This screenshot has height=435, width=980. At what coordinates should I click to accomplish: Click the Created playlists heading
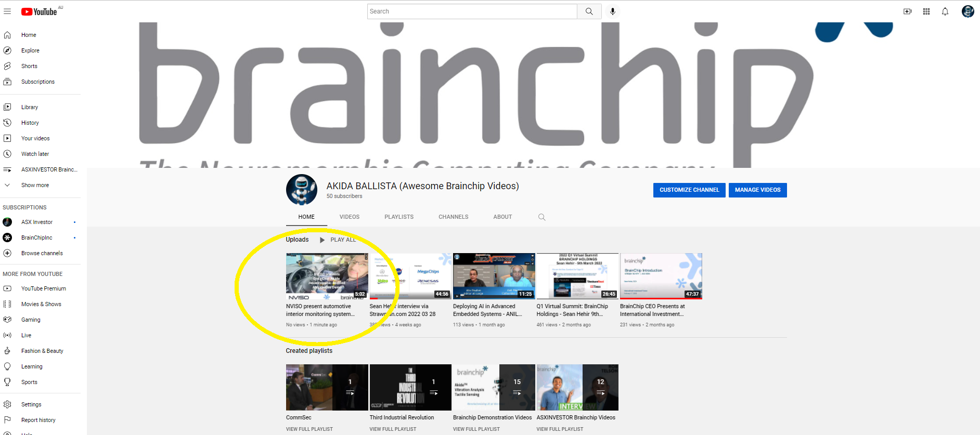[309, 351]
